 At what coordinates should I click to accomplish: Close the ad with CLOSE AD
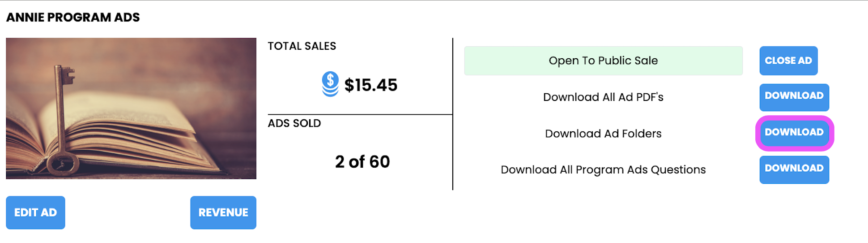point(788,61)
